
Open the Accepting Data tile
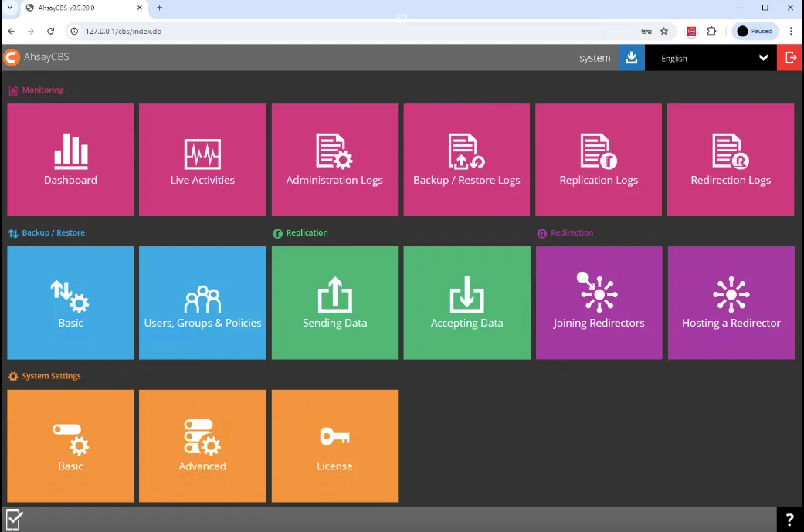point(466,303)
